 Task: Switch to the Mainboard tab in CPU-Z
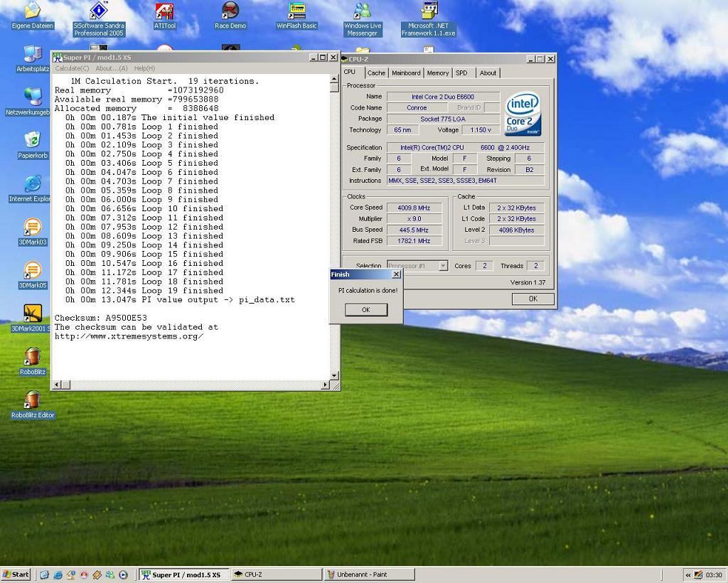406,73
